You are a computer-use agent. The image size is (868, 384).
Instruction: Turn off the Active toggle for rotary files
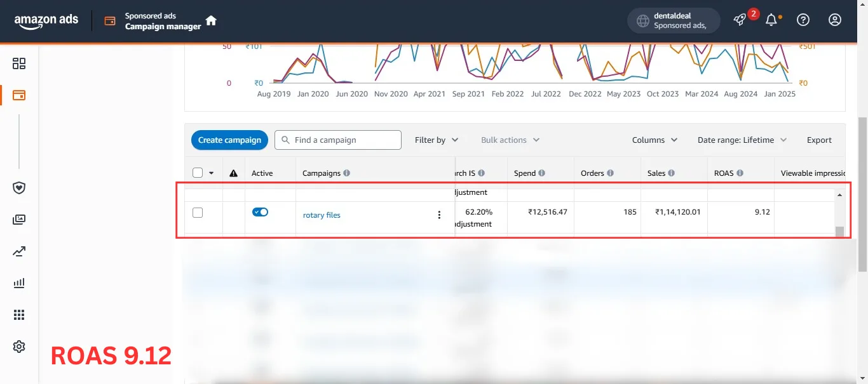tap(261, 212)
